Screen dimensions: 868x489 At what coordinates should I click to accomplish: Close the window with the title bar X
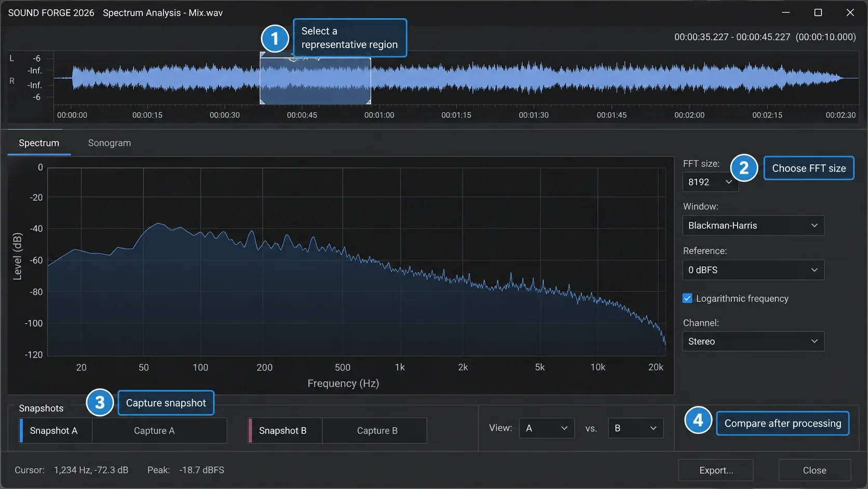[850, 12]
